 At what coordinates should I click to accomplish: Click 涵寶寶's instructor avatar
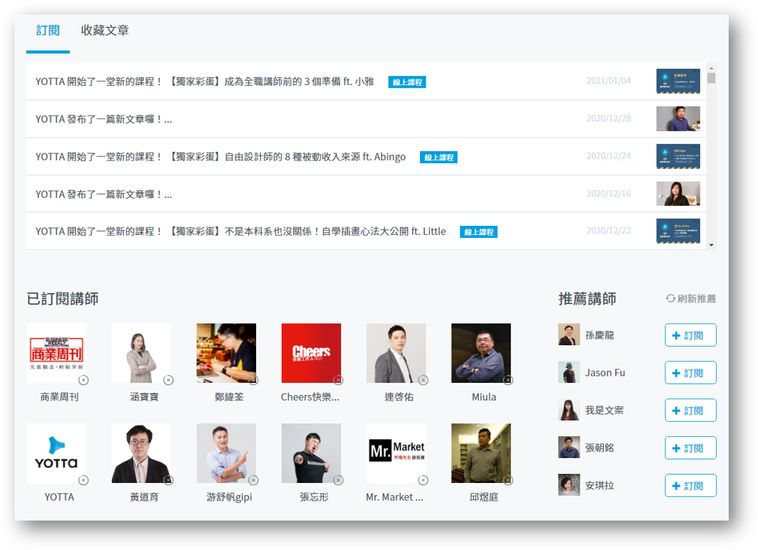(142, 353)
